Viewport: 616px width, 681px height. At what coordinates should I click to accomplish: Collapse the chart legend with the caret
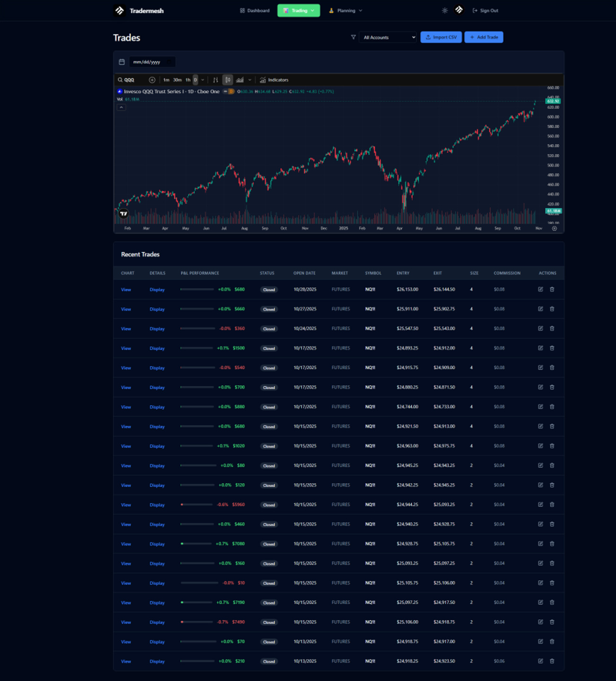[x=121, y=107]
